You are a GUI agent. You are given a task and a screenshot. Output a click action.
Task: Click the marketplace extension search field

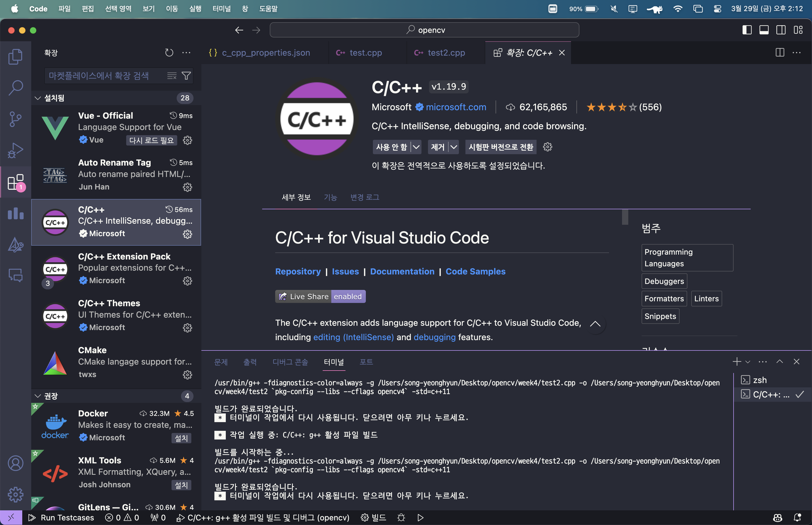coord(102,76)
